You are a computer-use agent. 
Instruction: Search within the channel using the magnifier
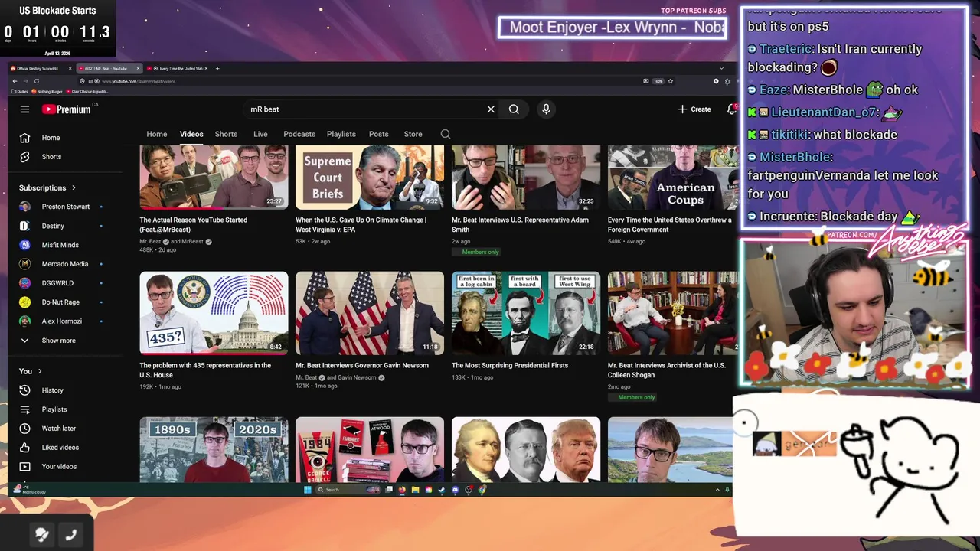446,134
